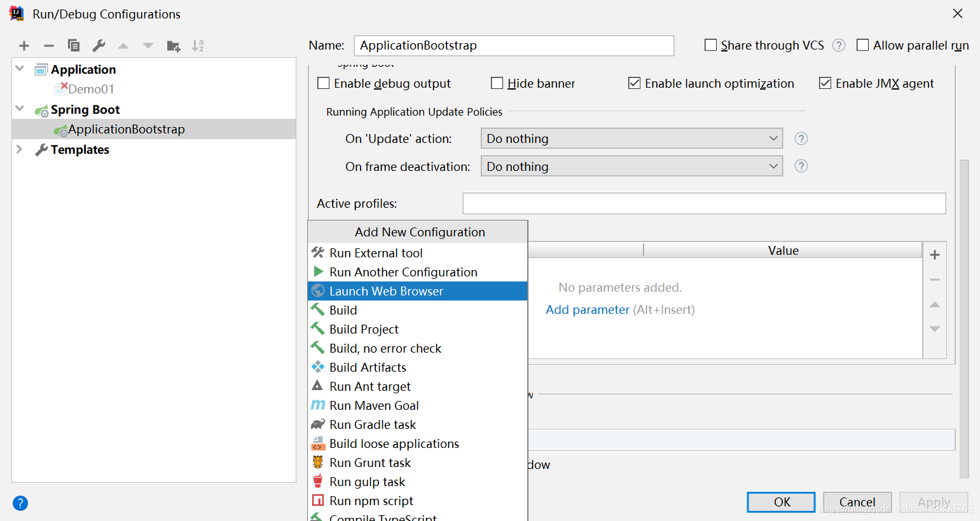The image size is (980, 521).
Task: Click help icon beside On 'Update' action
Action: point(801,139)
